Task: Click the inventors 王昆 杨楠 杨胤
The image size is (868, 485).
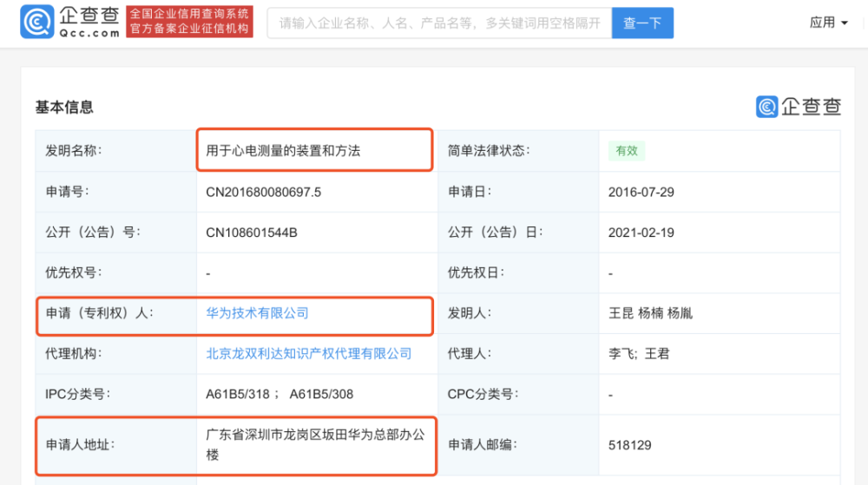Action: click(x=650, y=313)
